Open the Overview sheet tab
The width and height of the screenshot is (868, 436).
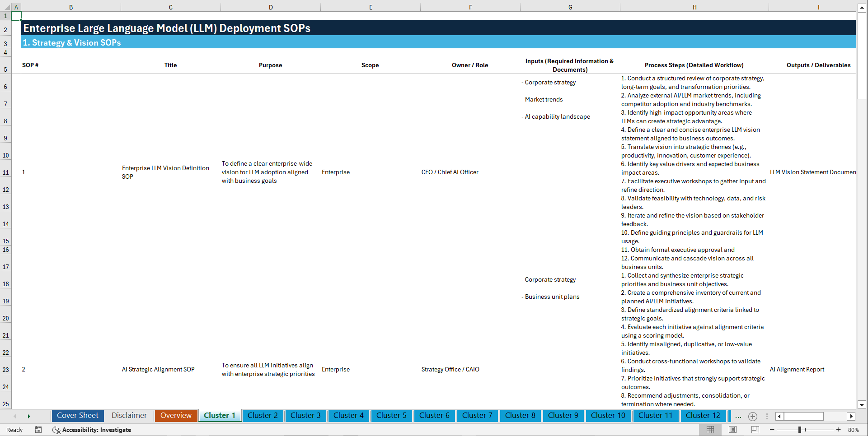pos(176,415)
